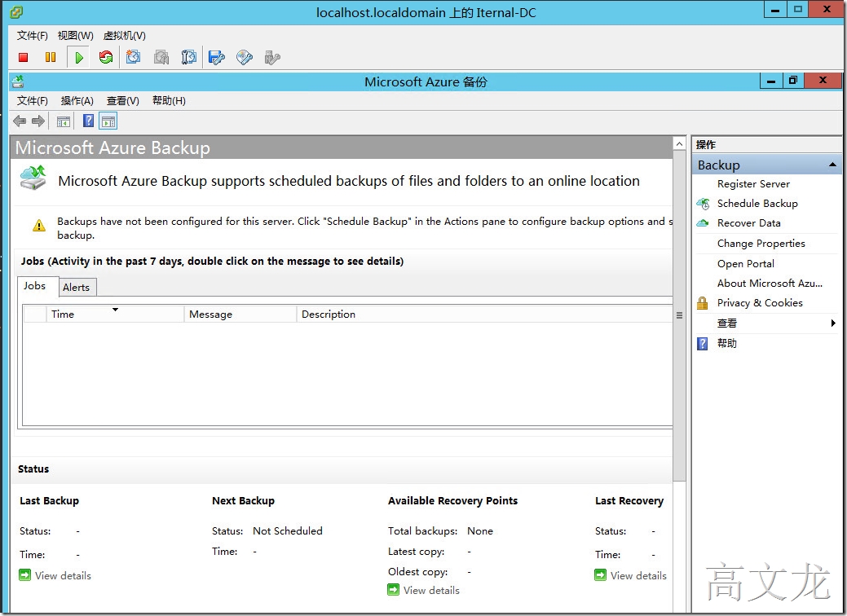This screenshot has width=847, height=616.
Task: Click Schedule Backup icon in Actions pane
Action: 703,204
